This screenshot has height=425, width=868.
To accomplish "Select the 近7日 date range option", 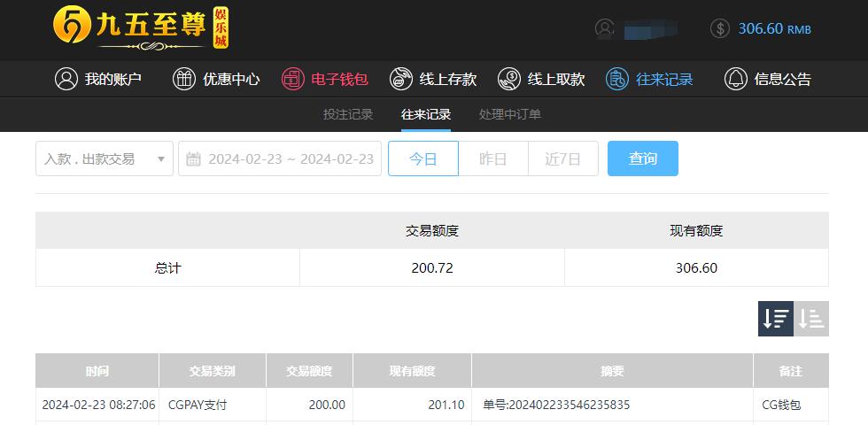I will (x=563, y=158).
